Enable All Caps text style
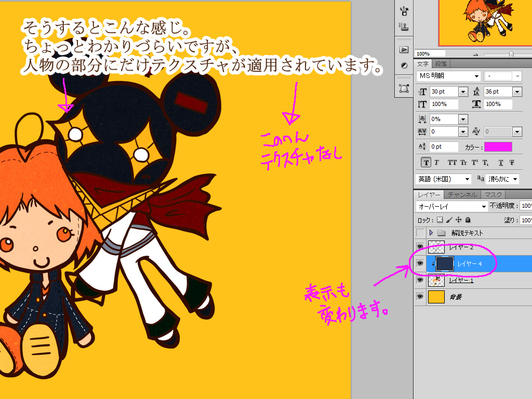The image size is (532, 399). [453, 163]
